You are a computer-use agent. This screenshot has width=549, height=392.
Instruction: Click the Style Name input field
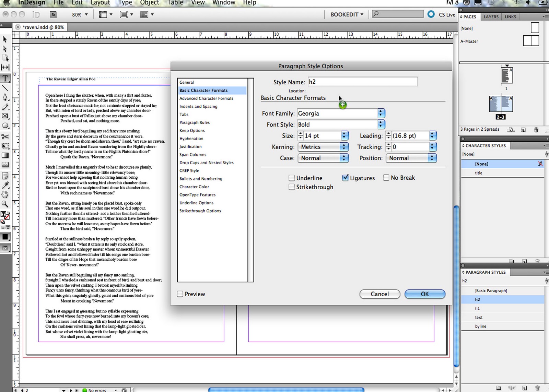362,82
